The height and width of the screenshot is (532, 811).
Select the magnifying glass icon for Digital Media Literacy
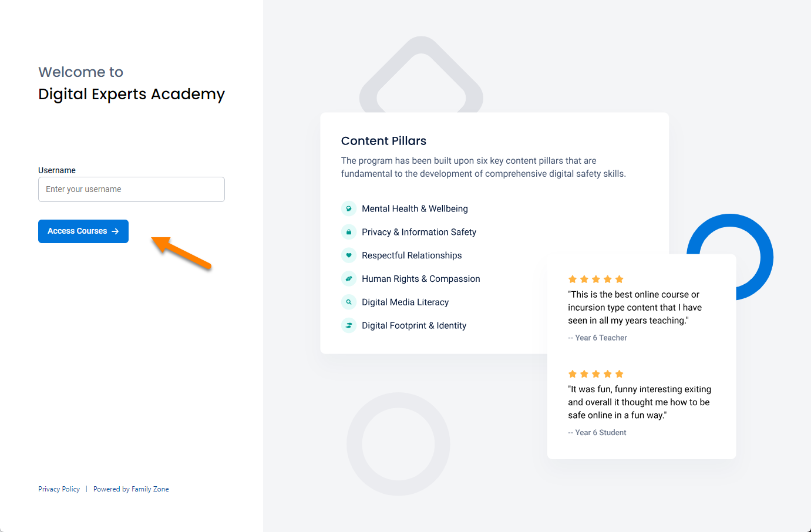pos(349,302)
